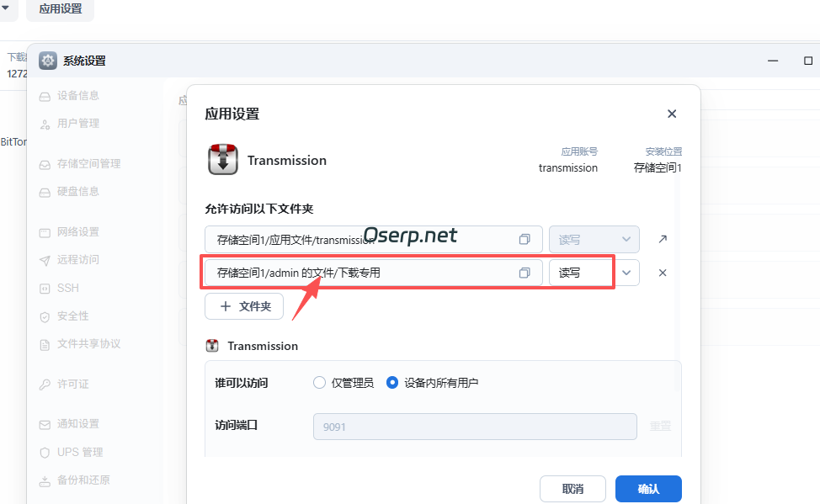Select the 仅管理员 access option
The width and height of the screenshot is (820, 504).
coord(320,382)
